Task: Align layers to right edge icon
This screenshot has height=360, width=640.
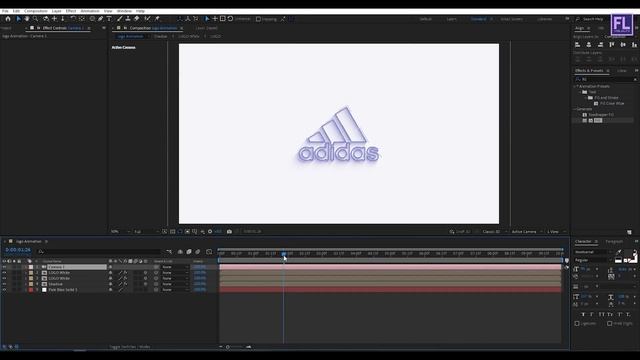Action: 600,44
